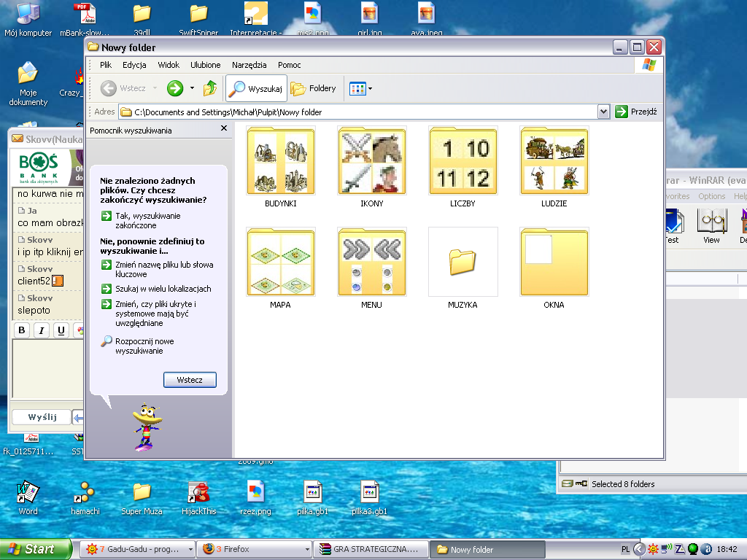Click the Up folder toolbar icon
Viewport: 747px width, 560px height.
click(x=210, y=88)
